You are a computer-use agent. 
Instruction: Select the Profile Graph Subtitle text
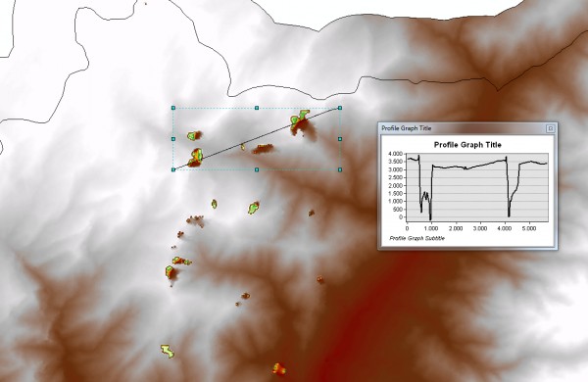coord(417,238)
